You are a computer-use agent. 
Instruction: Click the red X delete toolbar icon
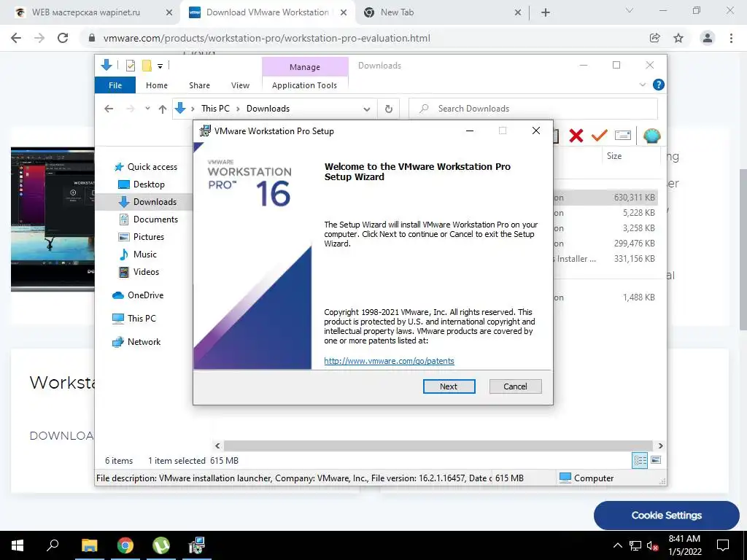576,136
